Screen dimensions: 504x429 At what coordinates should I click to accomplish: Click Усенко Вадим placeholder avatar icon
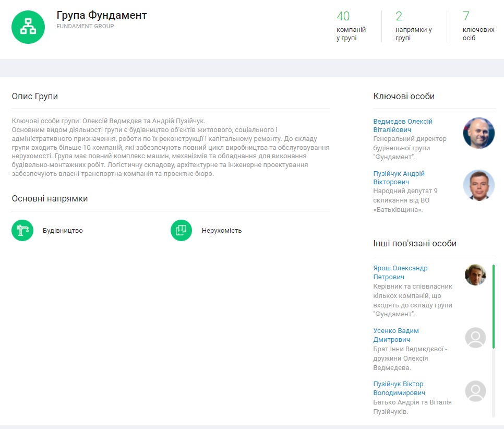475,338
